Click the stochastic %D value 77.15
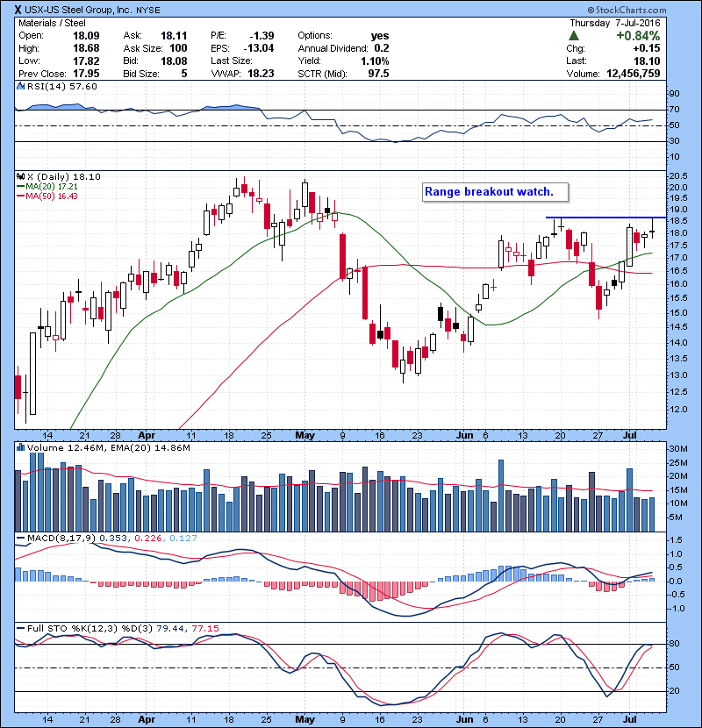 tap(205, 628)
